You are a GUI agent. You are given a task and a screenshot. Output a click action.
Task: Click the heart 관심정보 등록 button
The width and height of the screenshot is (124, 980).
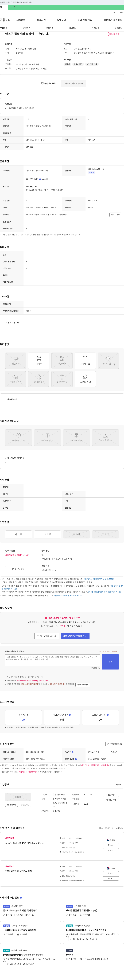48,83
